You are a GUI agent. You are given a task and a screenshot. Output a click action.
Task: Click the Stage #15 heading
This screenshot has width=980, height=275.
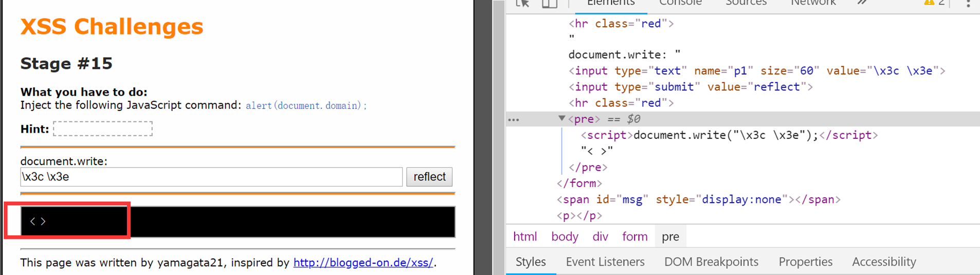tap(66, 63)
